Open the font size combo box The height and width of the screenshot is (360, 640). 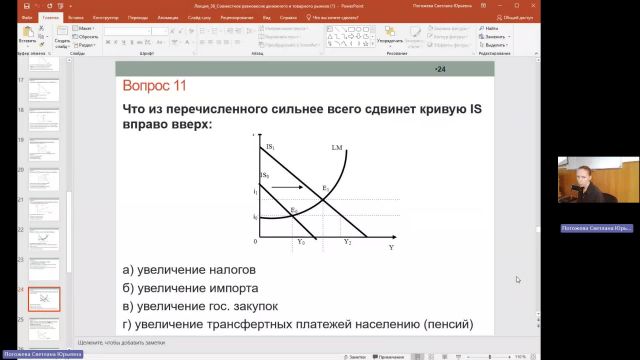pos(160,31)
